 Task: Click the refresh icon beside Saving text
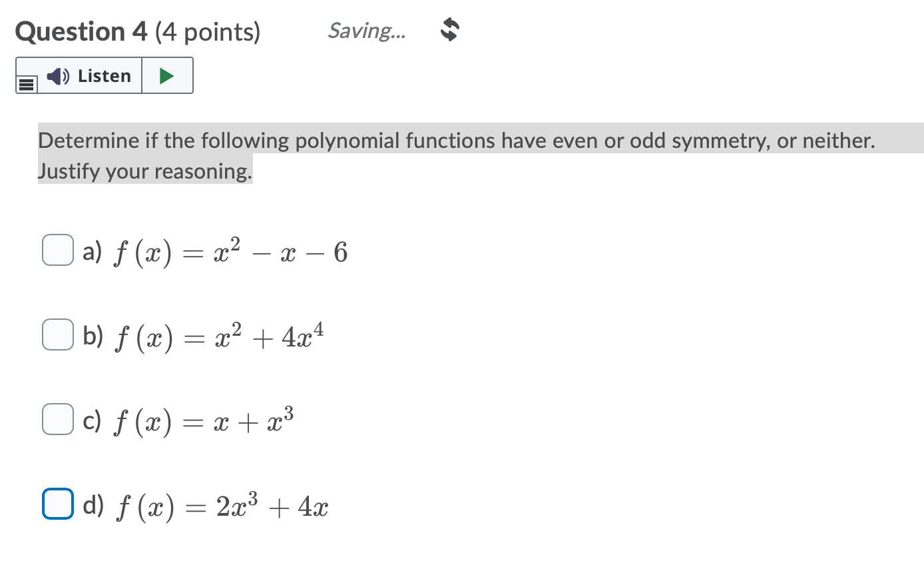click(447, 30)
